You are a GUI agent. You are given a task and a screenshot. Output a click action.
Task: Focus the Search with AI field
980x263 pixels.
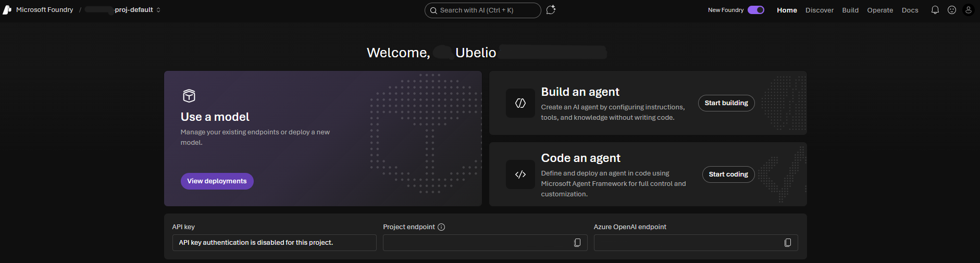[x=483, y=10]
